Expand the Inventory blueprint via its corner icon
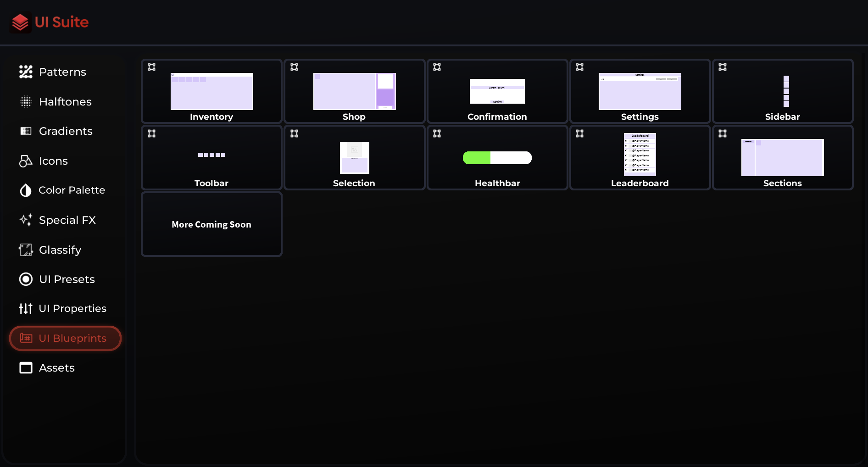The image size is (868, 467). [151, 67]
